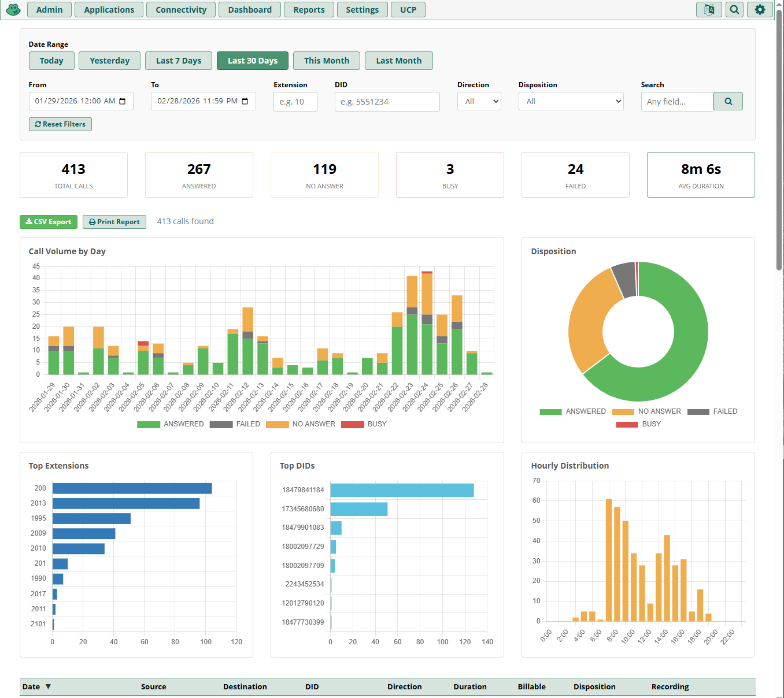
Task: Open the From date calendar picker icon
Action: point(123,101)
